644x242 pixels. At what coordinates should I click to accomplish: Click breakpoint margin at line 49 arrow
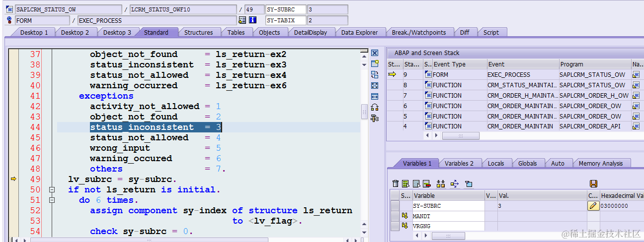point(13,179)
